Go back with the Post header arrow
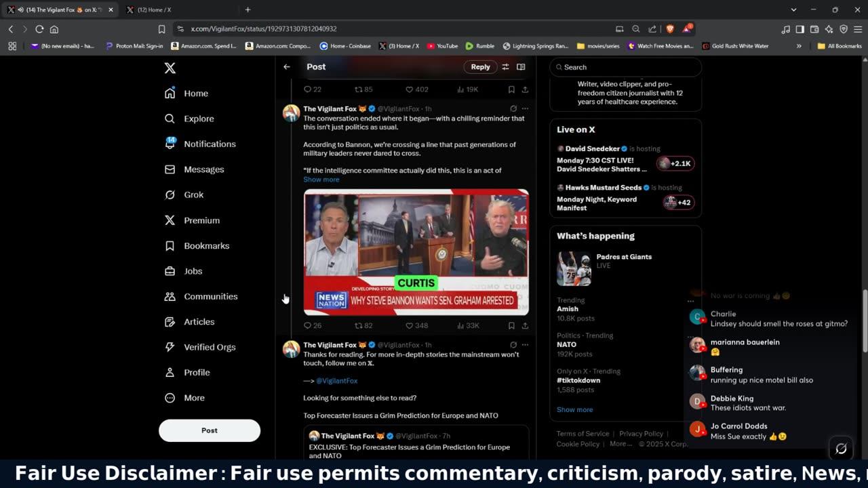The image size is (868, 488). pos(287,67)
